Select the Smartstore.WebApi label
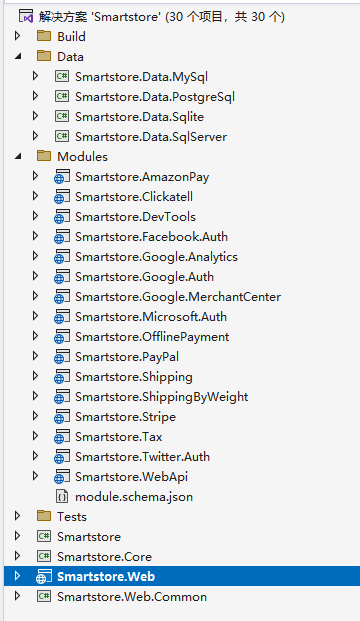Viewport: 360px width, 621px height. coord(131,477)
